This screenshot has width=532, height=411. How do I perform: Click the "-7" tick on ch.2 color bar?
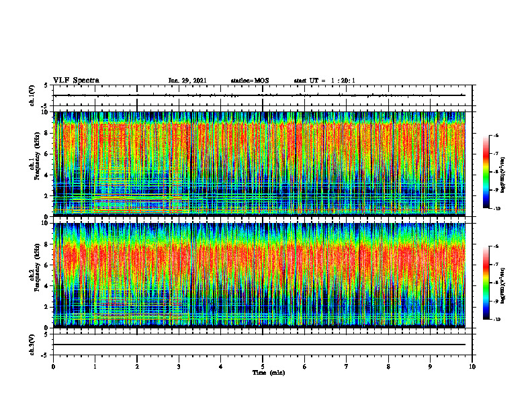496,265
